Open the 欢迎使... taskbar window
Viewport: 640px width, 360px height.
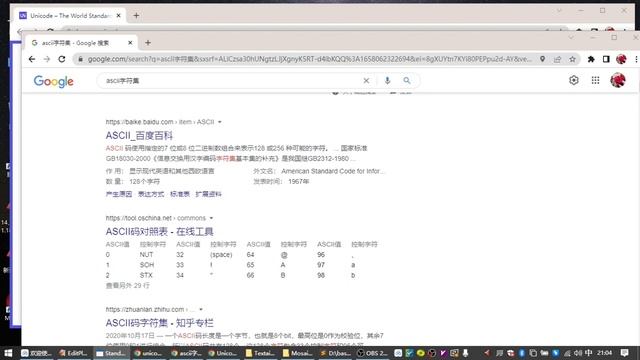[x=36, y=353]
